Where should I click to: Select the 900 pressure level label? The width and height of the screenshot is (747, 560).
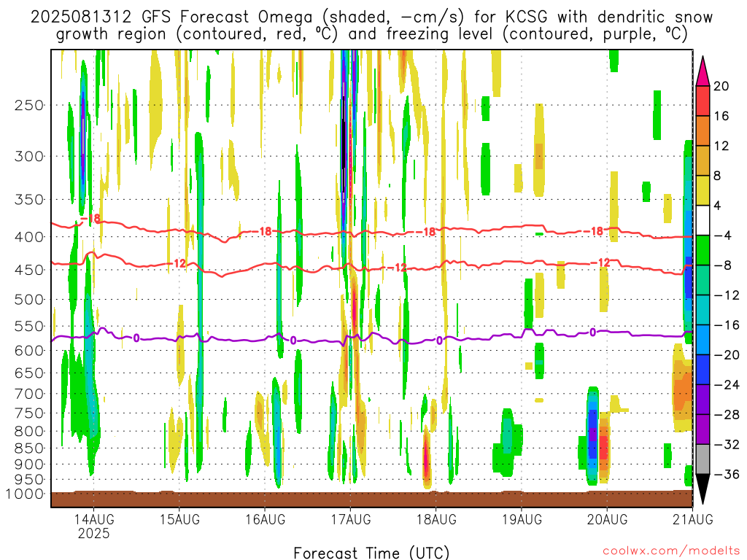pyautogui.click(x=29, y=464)
